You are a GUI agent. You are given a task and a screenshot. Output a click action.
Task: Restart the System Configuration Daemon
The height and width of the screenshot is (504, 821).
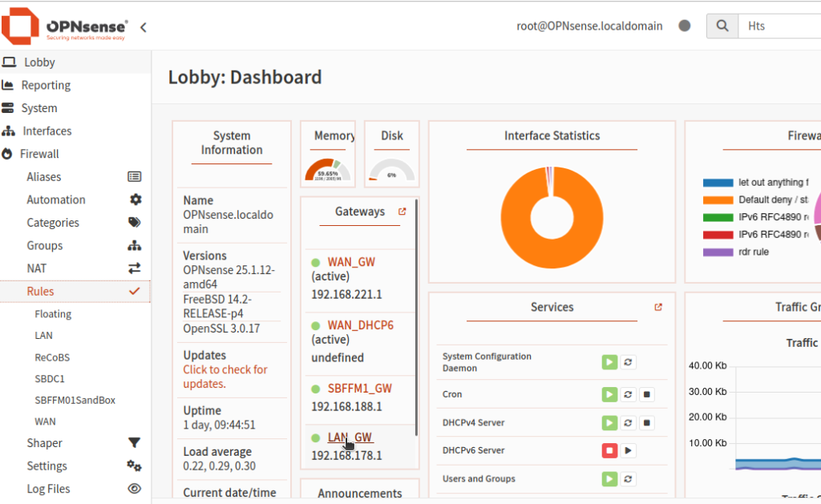point(629,362)
